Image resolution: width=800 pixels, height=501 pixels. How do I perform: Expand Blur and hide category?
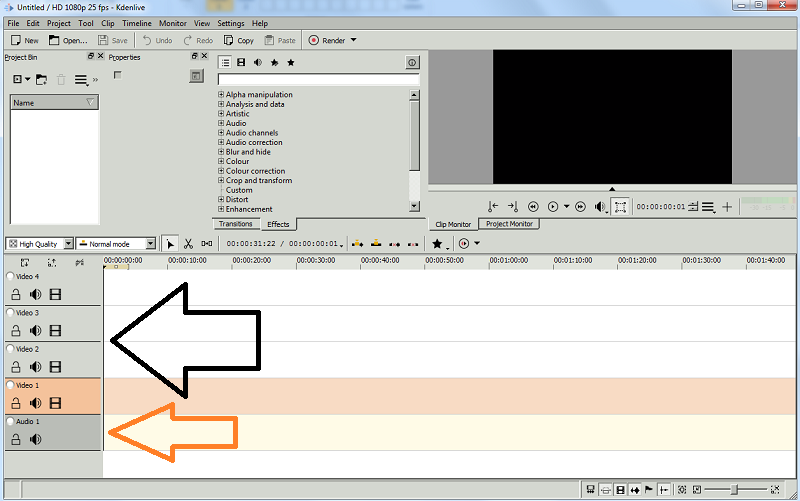221,152
